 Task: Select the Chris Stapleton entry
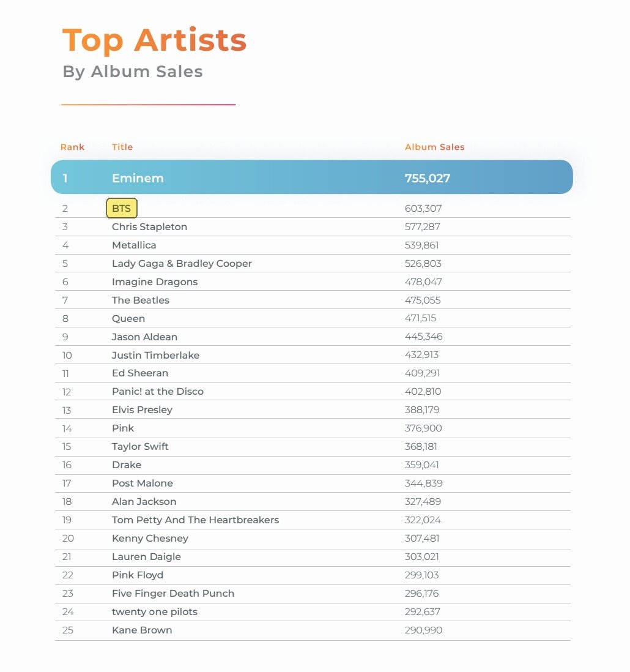149,226
